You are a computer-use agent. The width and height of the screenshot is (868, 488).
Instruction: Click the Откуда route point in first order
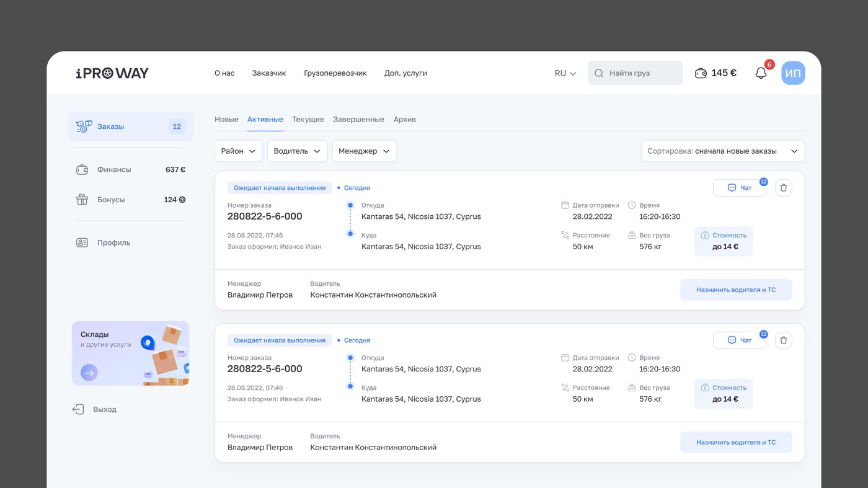point(350,205)
